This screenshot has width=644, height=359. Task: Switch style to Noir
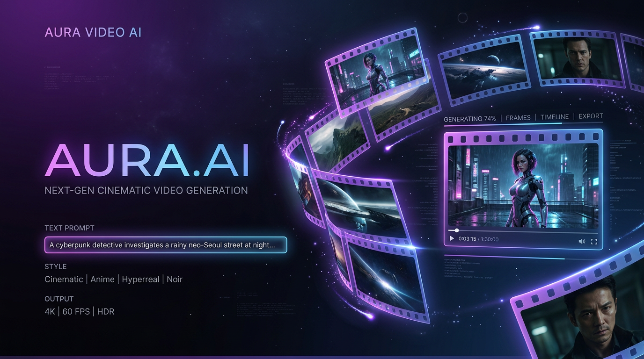[175, 279]
